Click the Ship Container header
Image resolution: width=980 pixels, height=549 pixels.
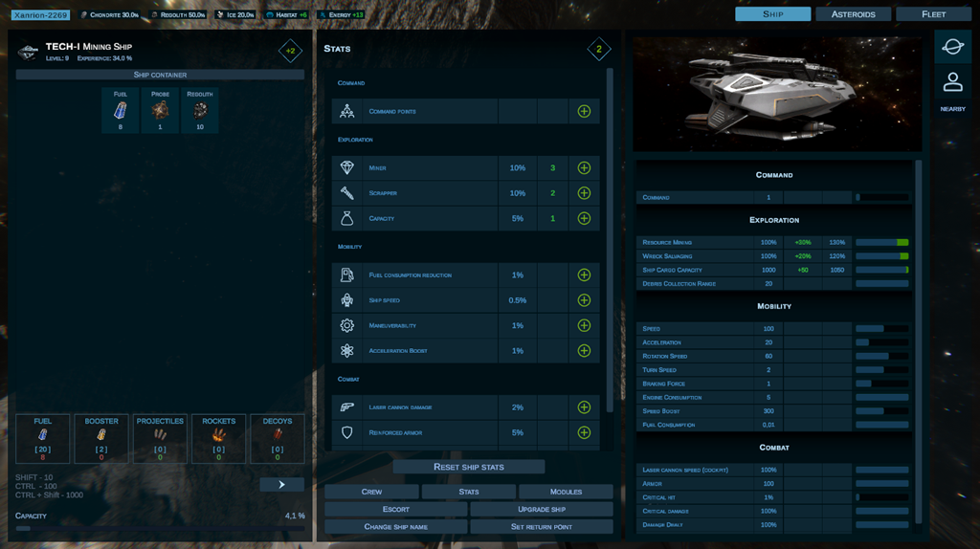click(x=160, y=75)
